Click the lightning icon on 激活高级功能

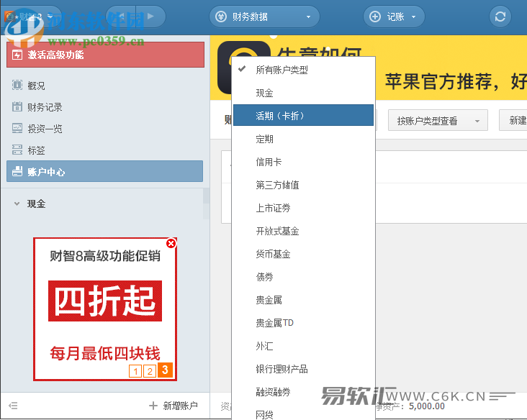click(17, 55)
